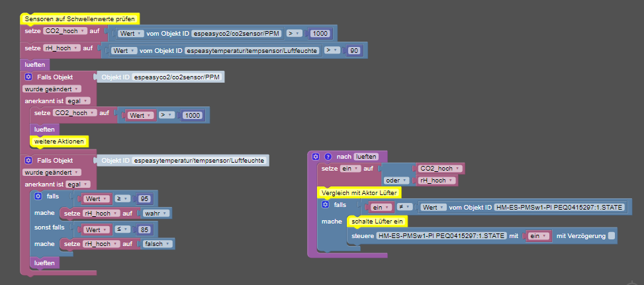The image size is (644, 285).
Task: Select object ID in steuere HM-ES-PMSw1-Pl block
Action: point(441,236)
